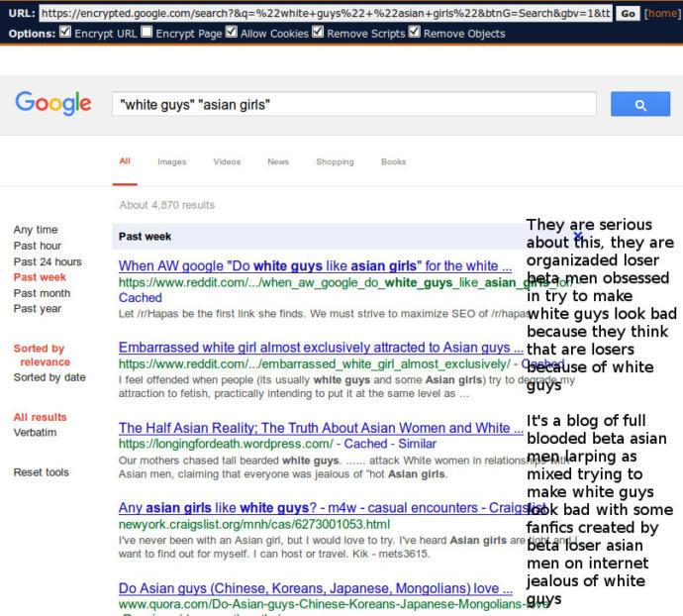Screen dimensions: 683x616
Task: Select the All results option
Action: (x=40, y=417)
